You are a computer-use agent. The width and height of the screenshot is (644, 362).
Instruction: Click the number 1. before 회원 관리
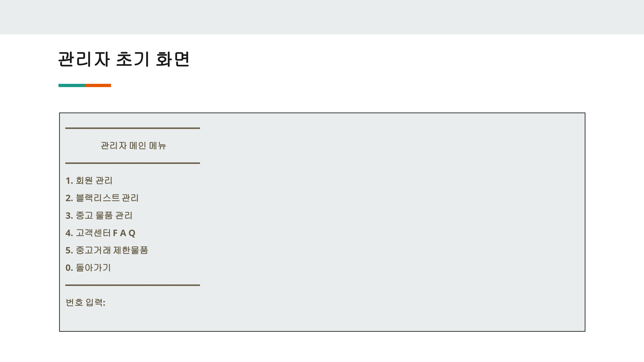coord(69,181)
